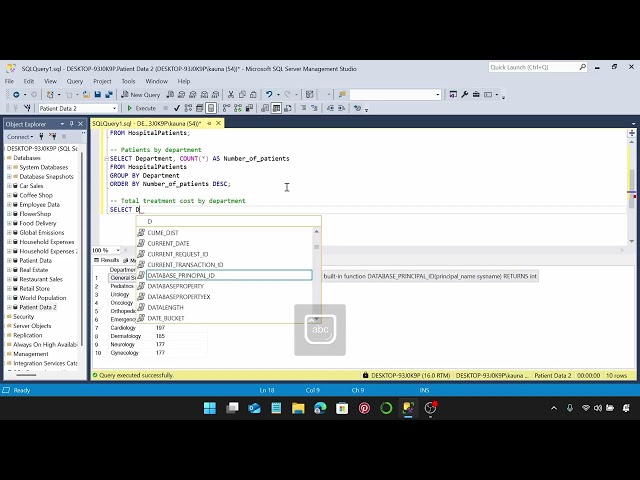Open the Project menu
This screenshot has height=480, width=640.
102,81
